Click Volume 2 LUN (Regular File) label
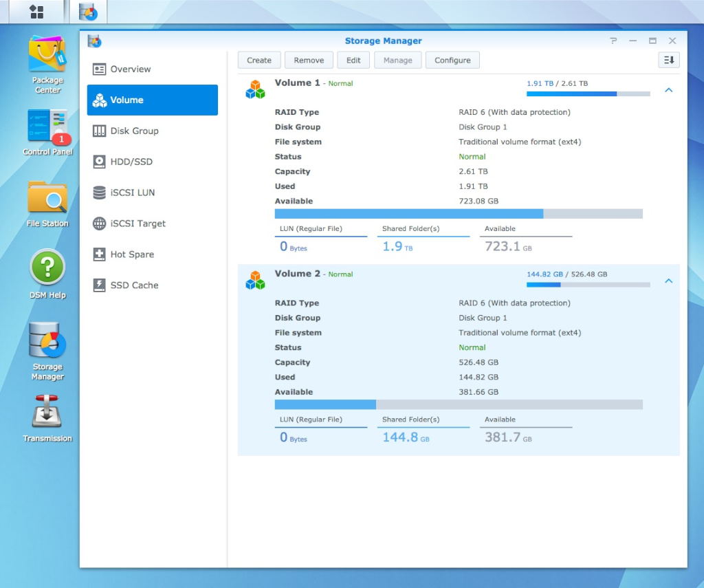 point(311,420)
